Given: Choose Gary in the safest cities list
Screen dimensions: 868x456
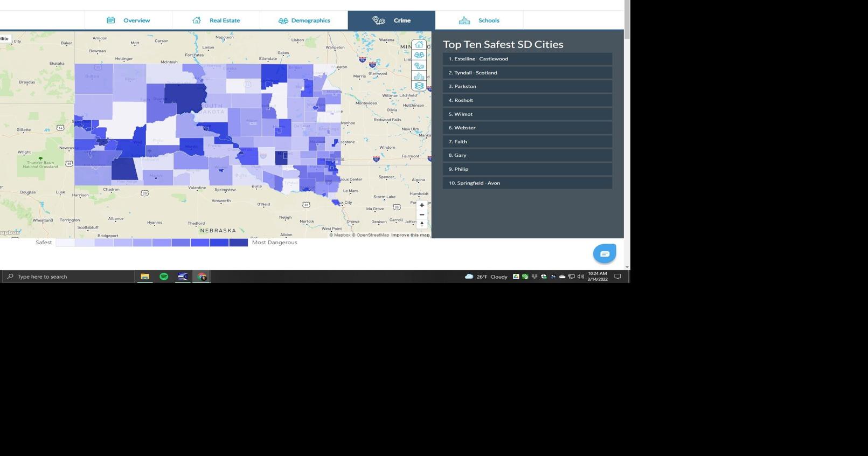Looking at the screenshot, I should coord(527,155).
